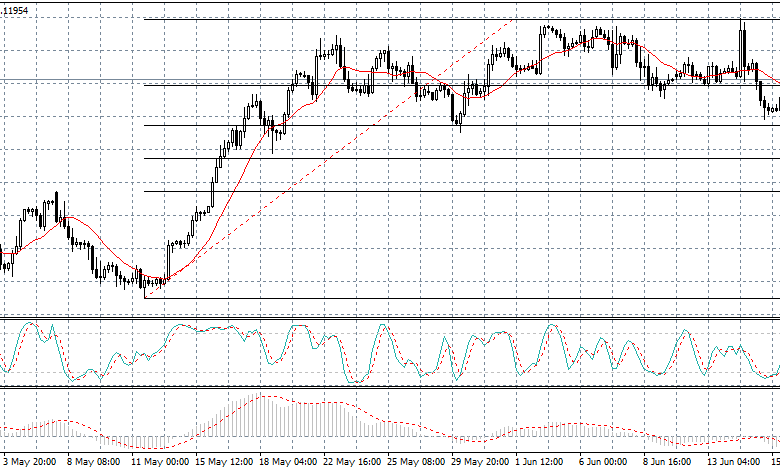
Task: Select the 29 May 20:00 time label
Action: click(478, 463)
